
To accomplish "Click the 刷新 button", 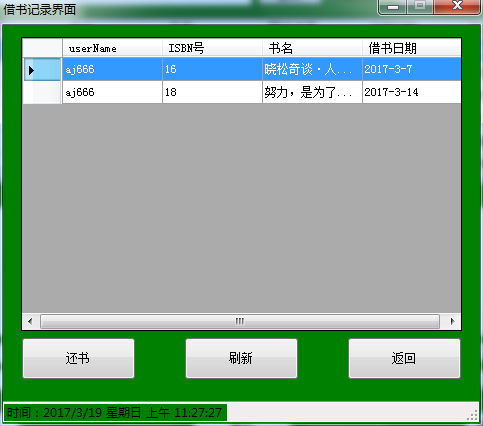I will [x=241, y=358].
